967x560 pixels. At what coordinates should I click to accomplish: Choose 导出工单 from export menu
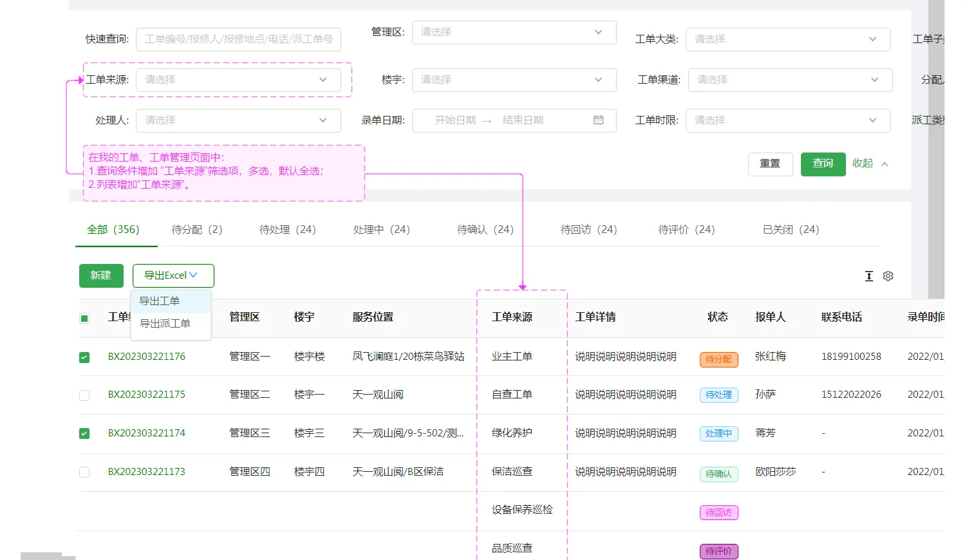tap(171, 301)
